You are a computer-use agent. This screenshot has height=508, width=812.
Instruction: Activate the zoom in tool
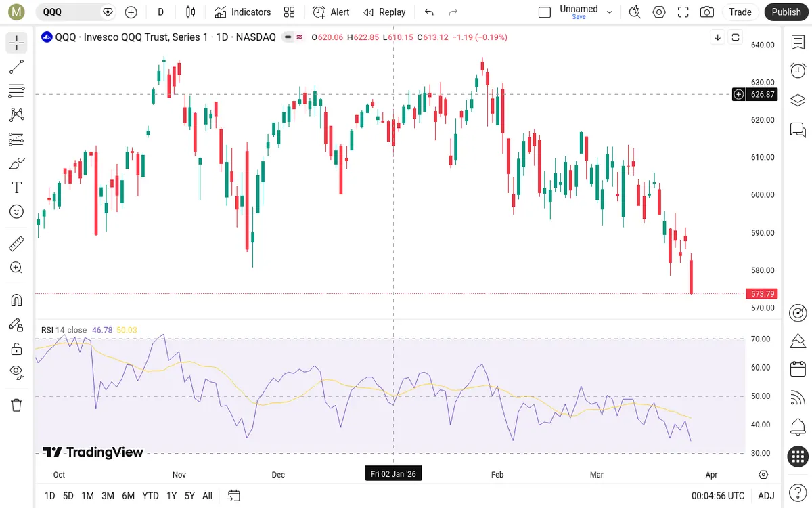pos(17,268)
